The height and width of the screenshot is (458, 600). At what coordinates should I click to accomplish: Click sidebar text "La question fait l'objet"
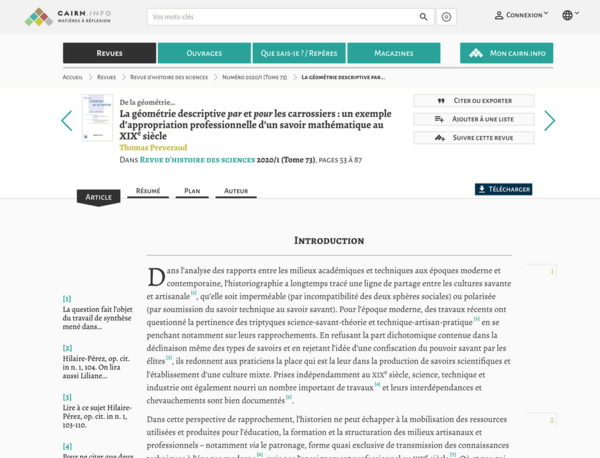click(x=98, y=309)
